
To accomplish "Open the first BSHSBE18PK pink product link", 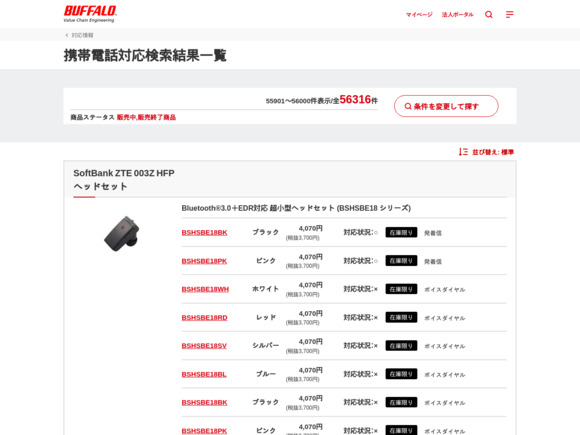I will tap(204, 261).
